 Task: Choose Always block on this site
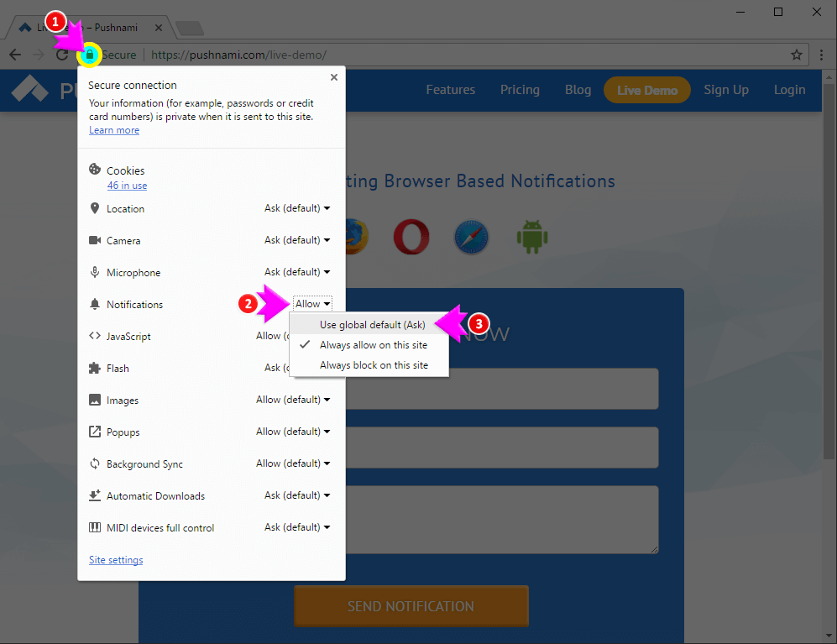374,365
